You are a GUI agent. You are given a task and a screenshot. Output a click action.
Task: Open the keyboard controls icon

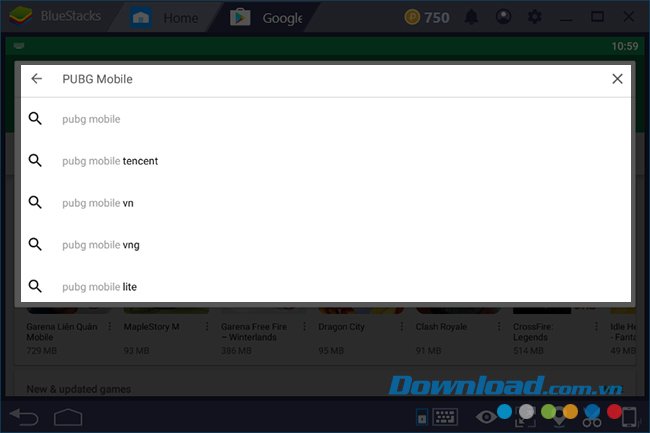pos(445,417)
